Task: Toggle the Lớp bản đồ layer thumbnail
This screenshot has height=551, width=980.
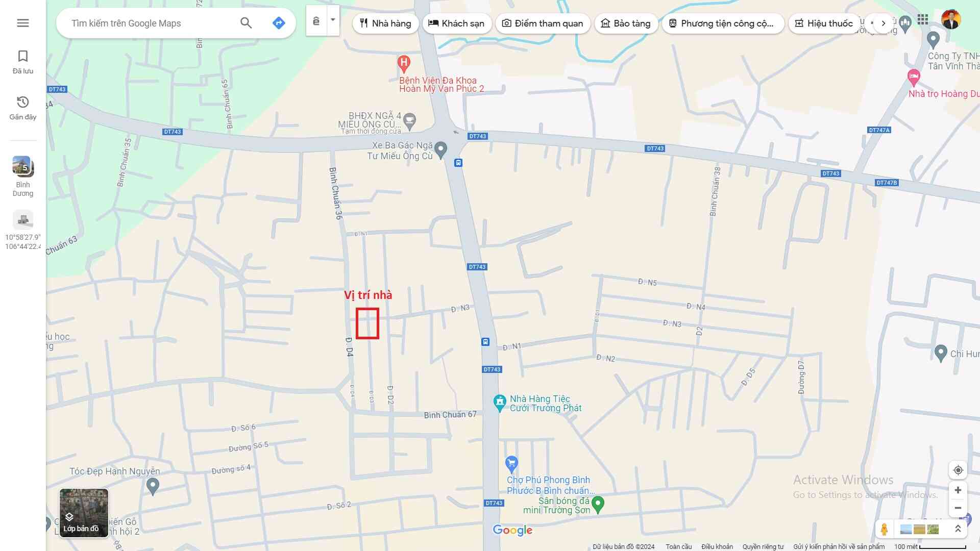Action: click(84, 513)
